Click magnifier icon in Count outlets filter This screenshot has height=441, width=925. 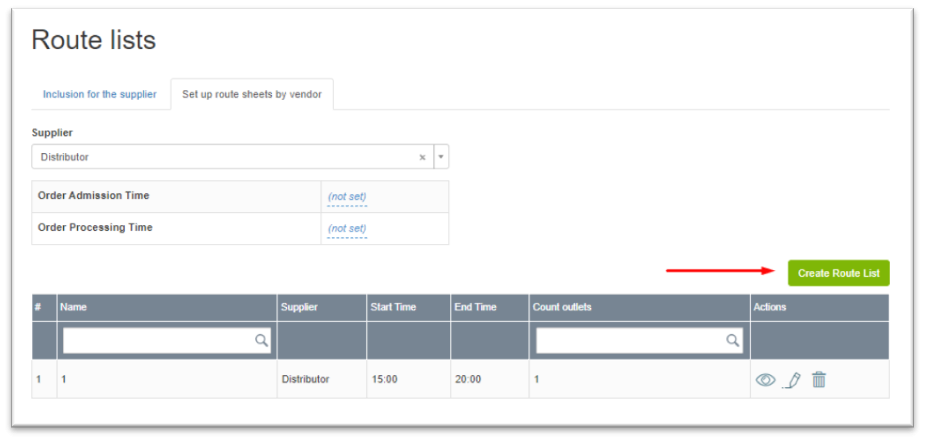point(734,341)
